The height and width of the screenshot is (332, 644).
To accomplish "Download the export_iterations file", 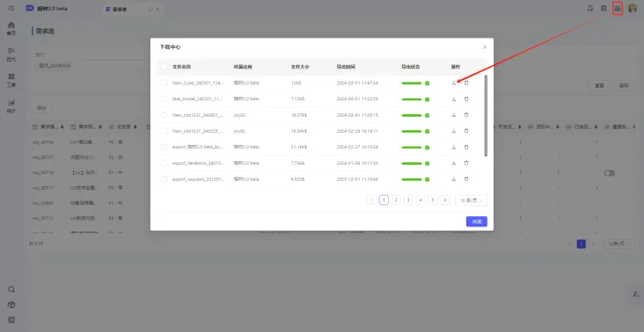I will (x=454, y=163).
